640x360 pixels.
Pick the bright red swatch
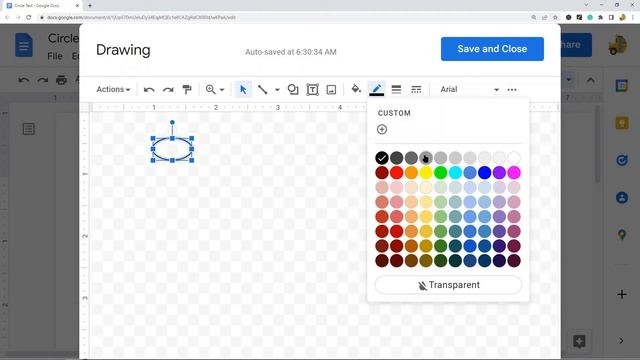coord(396,173)
